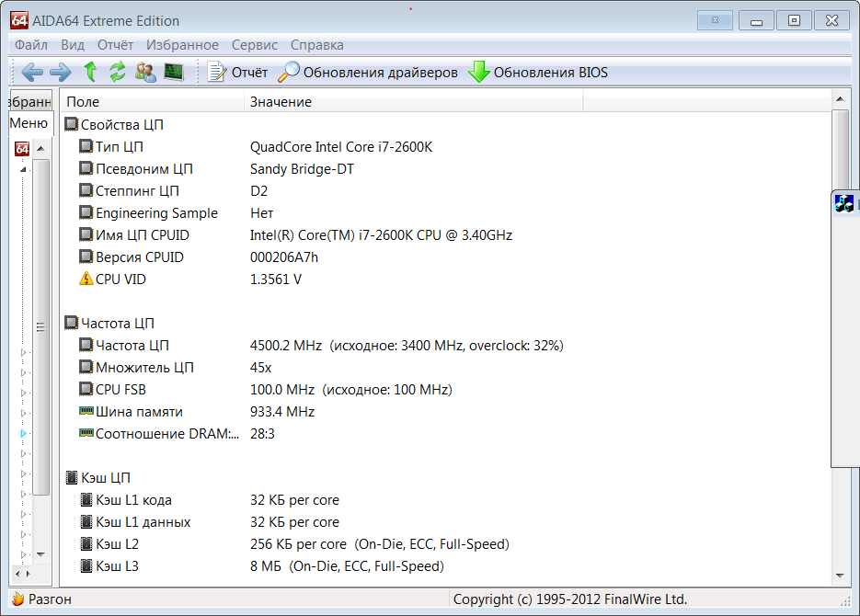The width and height of the screenshot is (860, 616).
Task: Click the Обновления драйверов toolbar label
Action: point(380,73)
